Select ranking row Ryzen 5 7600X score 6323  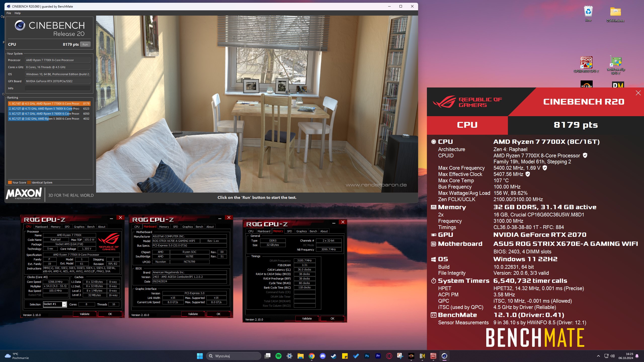(49, 109)
